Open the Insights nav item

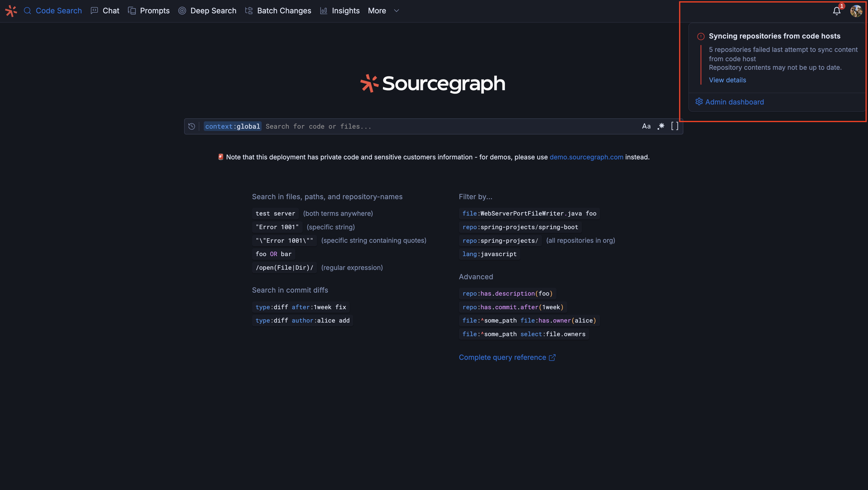pos(345,11)
